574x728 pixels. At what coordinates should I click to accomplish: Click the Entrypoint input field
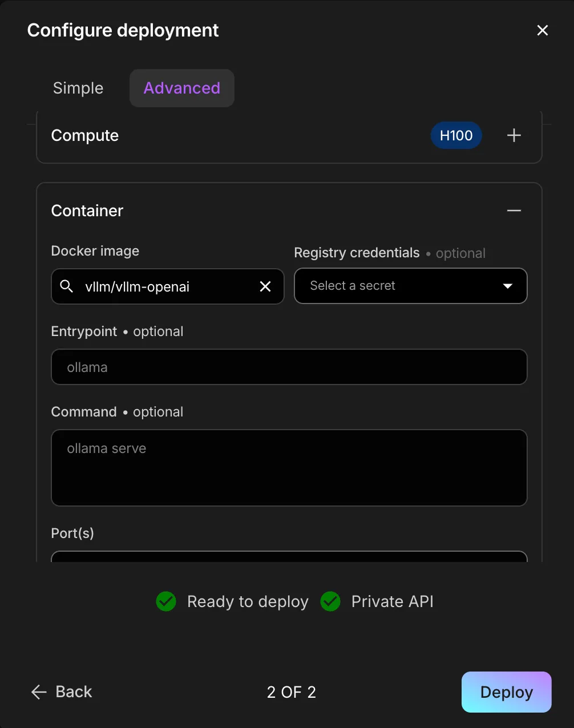click(289, 367)
